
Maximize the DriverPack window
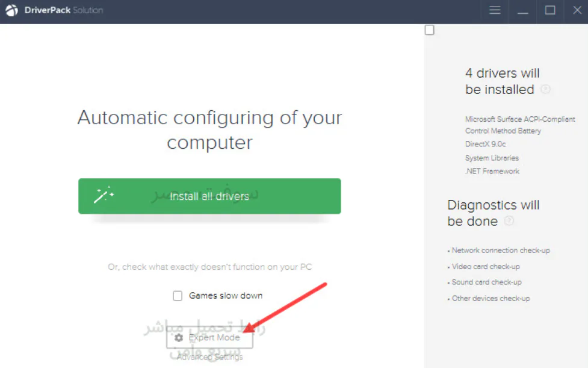tap(549, 10)
